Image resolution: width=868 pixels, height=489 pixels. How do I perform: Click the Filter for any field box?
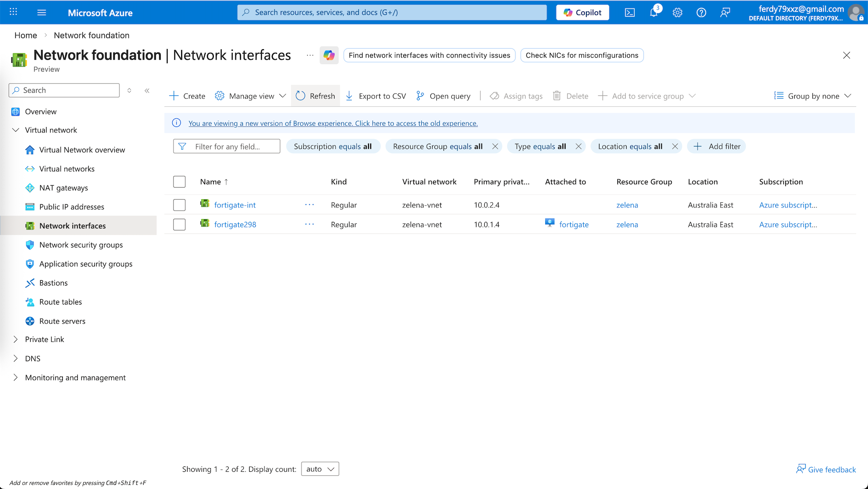[227, 146]
